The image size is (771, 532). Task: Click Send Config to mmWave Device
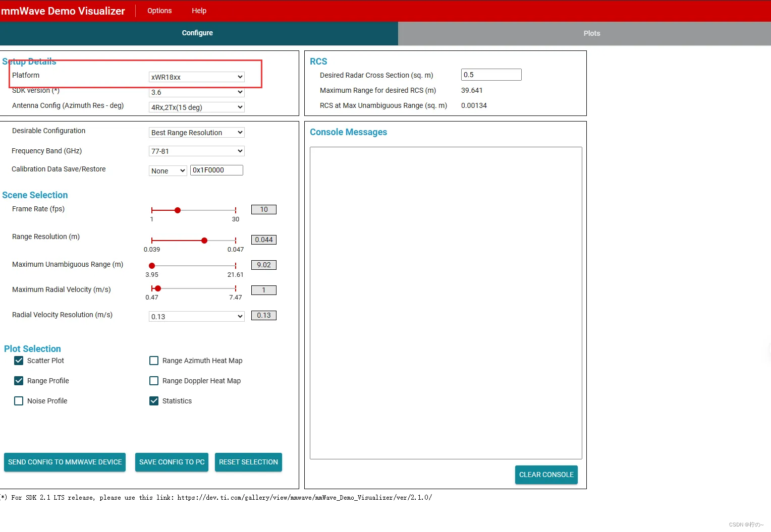[65, 462]
